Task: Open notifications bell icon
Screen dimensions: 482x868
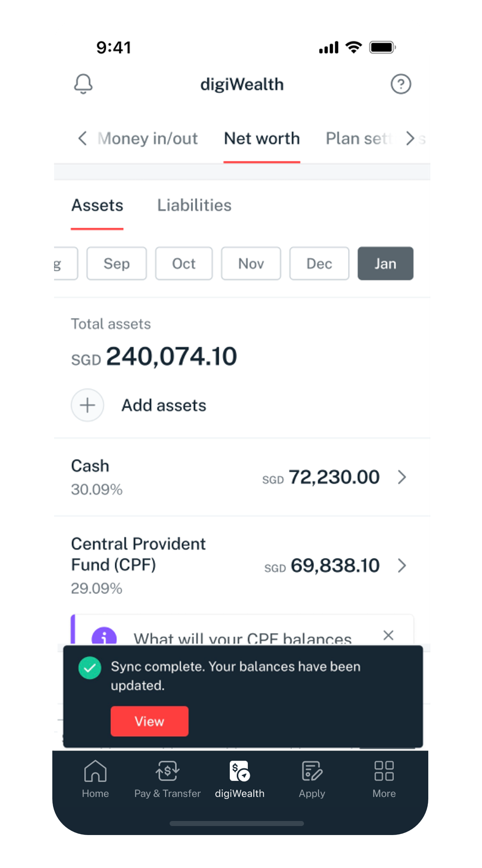Action: [x=83, y=84]
